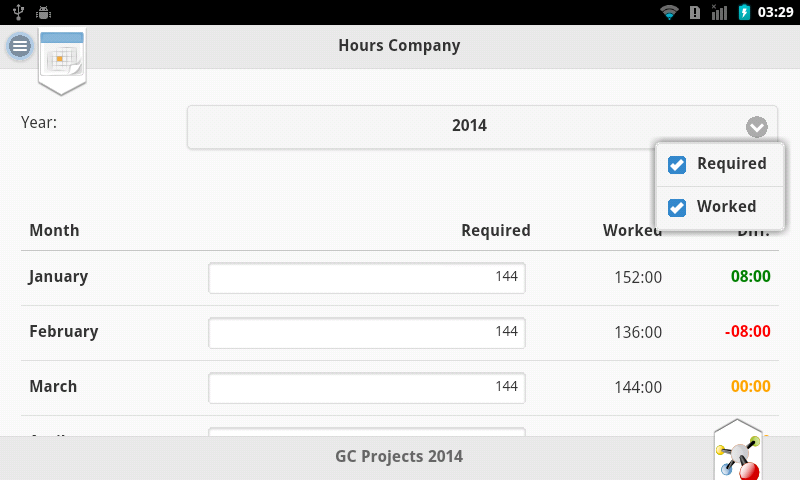Tap the GC Projects 2014 footer
Viewport: 800px width, 480px height.
coord(399,457)
